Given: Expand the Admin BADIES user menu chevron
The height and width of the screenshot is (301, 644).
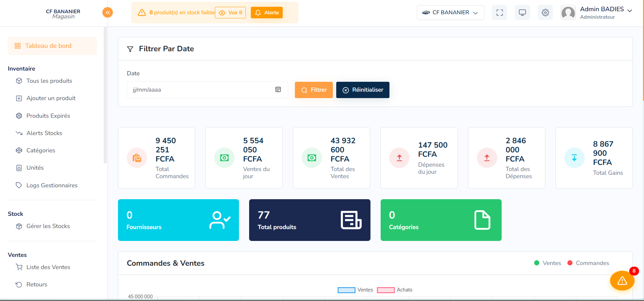Looking at the screenshot, I should [630, 11].
